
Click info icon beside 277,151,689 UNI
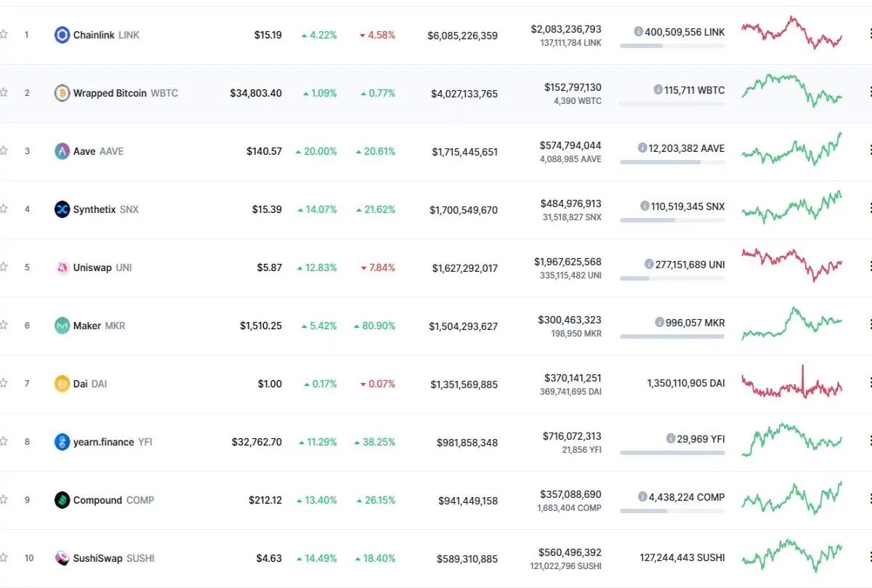click(649, 265)
